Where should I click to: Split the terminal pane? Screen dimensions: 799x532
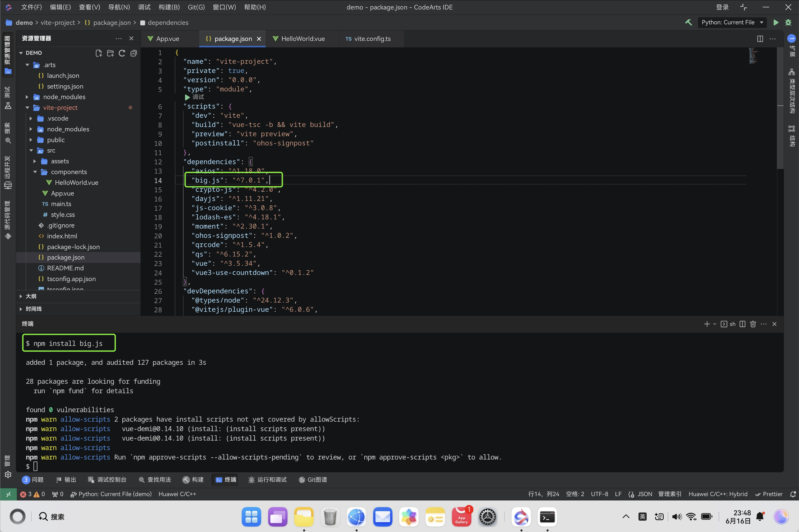[x=742, y=324]
